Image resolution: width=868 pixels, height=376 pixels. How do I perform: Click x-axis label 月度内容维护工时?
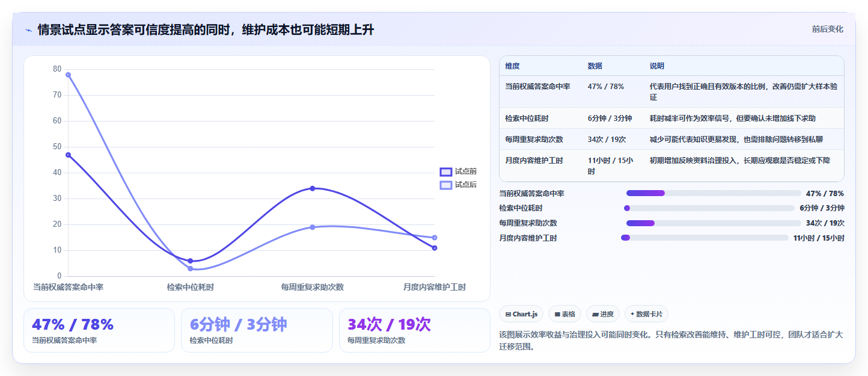[435, 287]
